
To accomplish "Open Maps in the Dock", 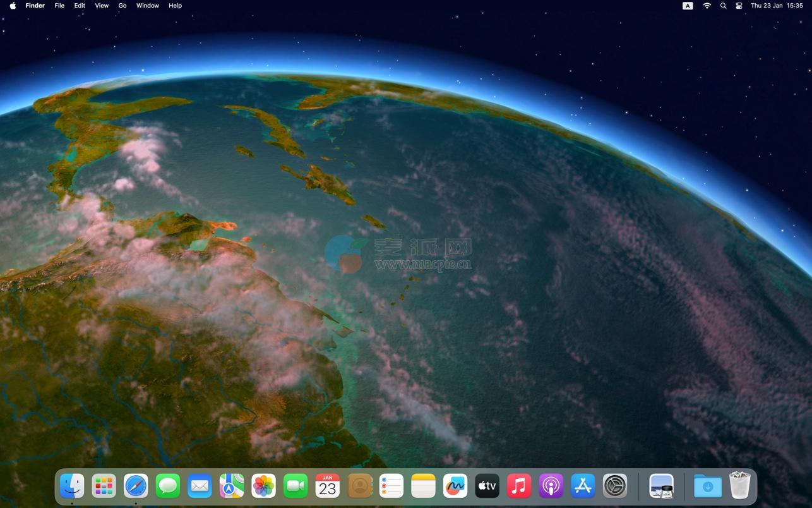I will pos(232,487).
